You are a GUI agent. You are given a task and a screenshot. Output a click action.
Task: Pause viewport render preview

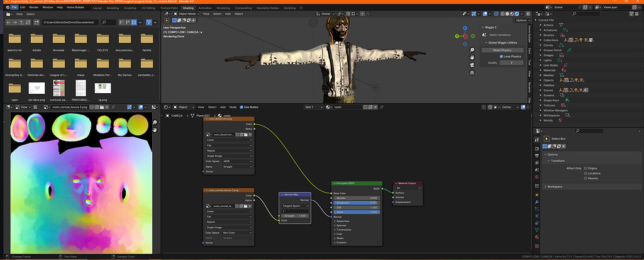click(528, 14)
